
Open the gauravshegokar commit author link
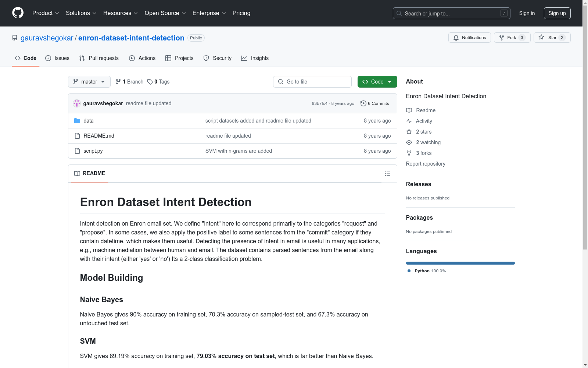coord(103,103)
